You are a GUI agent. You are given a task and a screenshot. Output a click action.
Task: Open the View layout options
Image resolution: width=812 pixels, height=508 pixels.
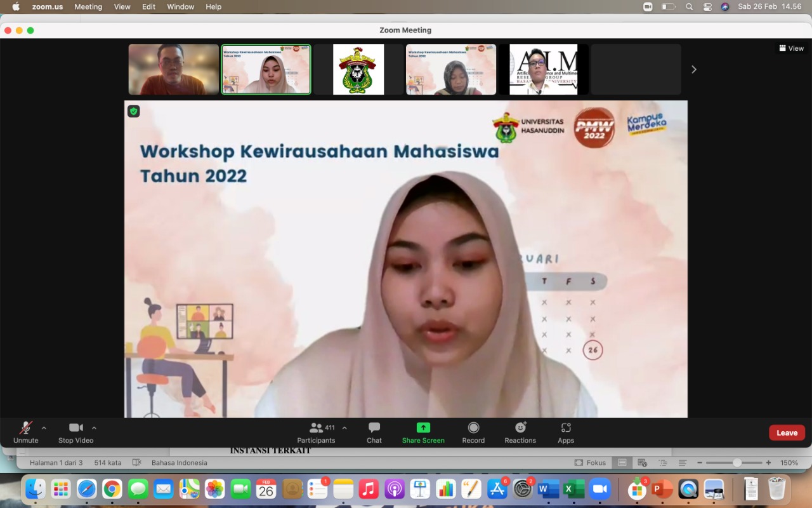coord(792,48)
